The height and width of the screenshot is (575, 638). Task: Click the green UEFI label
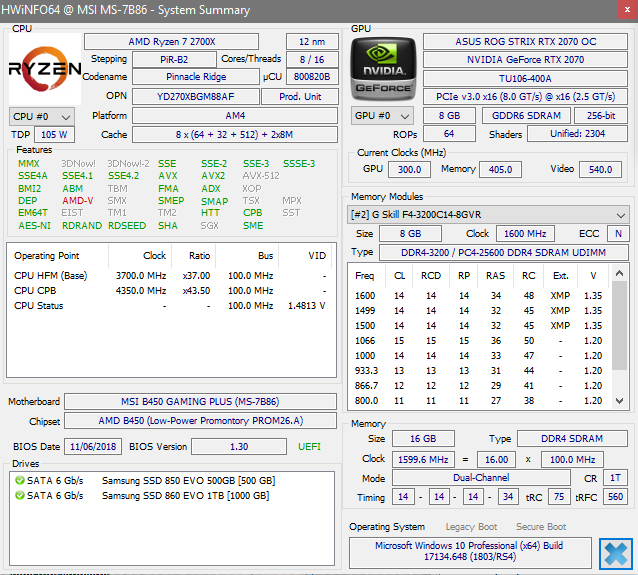pos(309,447)
